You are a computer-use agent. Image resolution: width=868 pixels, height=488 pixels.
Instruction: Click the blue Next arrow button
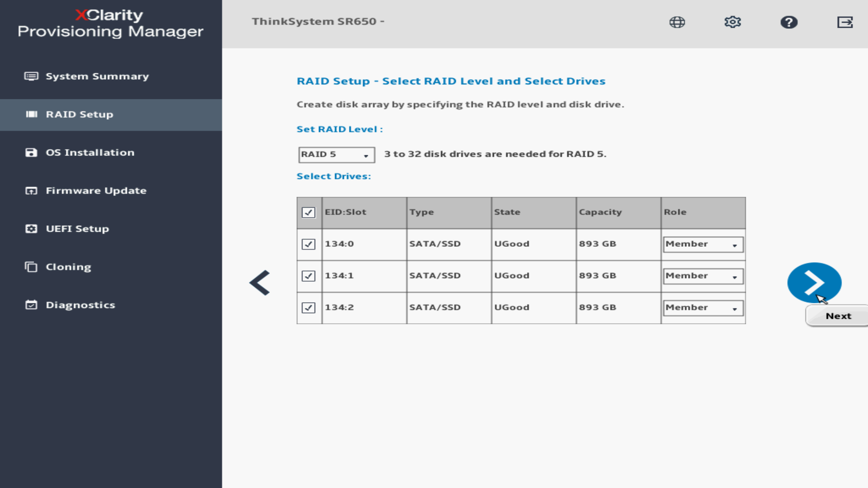[814, 283]
